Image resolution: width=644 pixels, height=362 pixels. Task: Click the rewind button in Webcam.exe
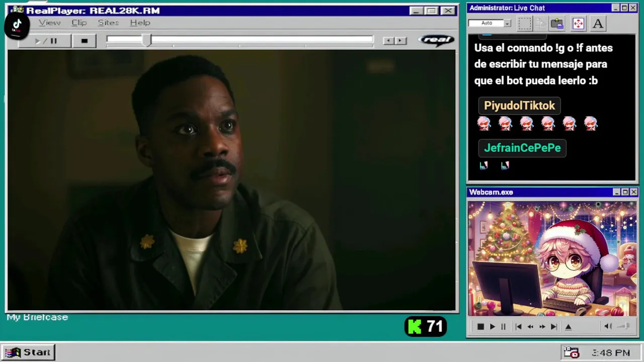coord(530,327)
